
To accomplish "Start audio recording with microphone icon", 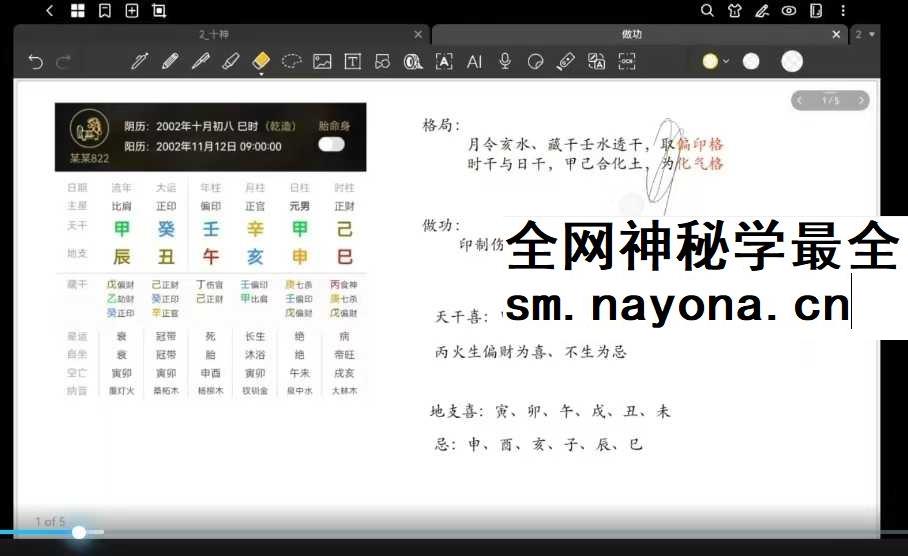I will pyautogui.click(x=505, y=61).
